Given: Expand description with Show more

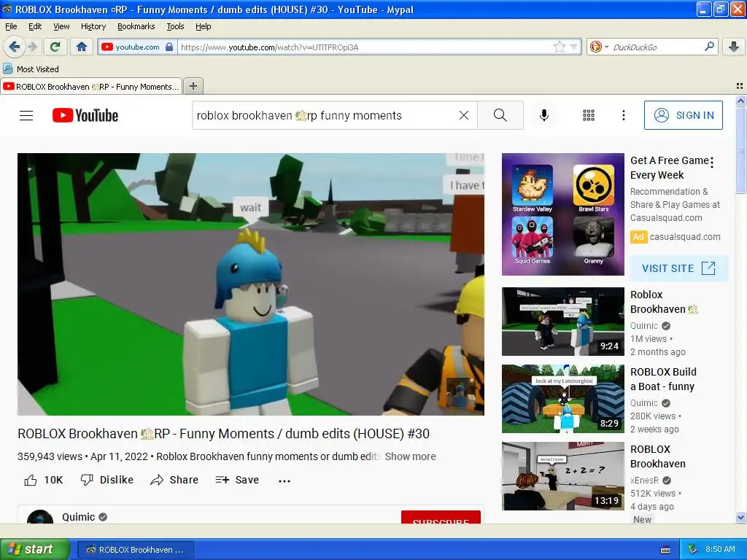Looking at the screenshot, I should point(410,456).
